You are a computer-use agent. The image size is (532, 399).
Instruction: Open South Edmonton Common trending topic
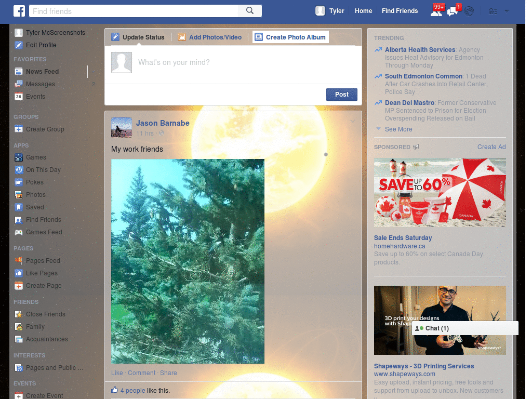click(423, 76)
